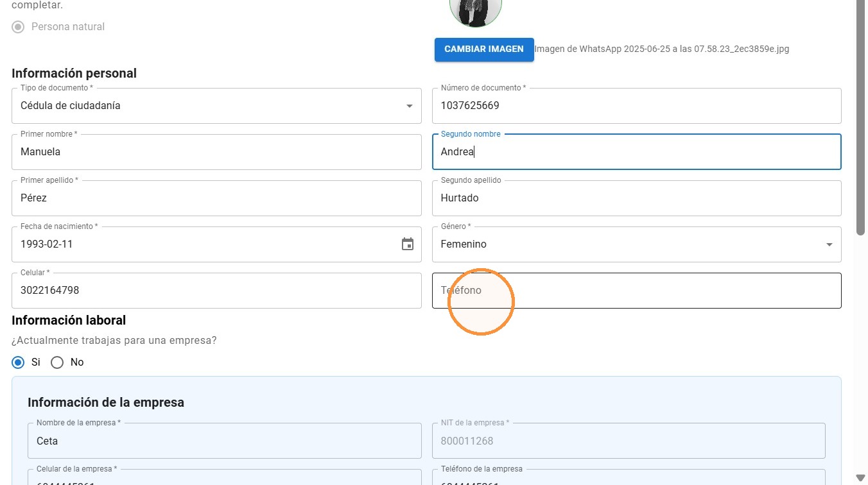Screen dimensions: 868x485
Task: Click the NIT de la empresa field
Action: (629, 441)
